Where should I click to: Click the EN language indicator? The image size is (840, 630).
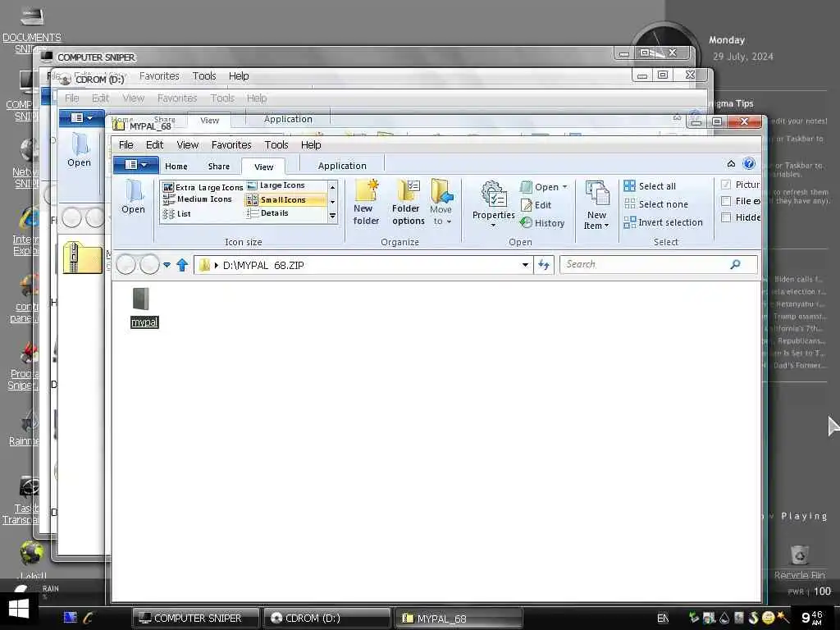663,619
